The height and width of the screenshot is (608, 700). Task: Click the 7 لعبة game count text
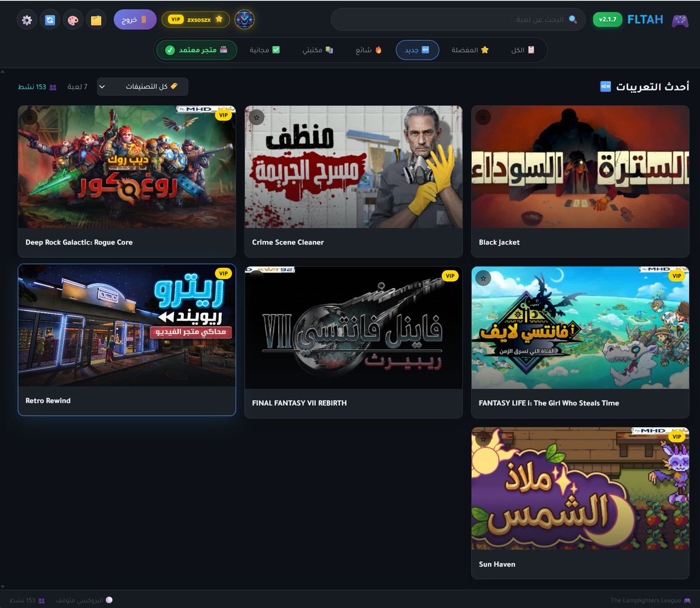(77, 87)
